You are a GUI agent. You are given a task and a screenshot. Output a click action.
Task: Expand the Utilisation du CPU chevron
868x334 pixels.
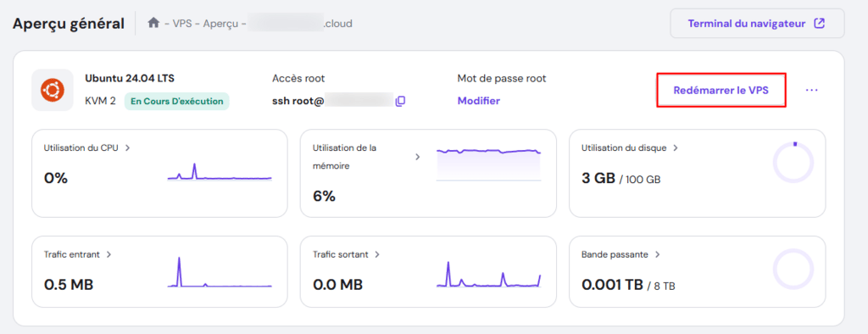tap(127, 148)
